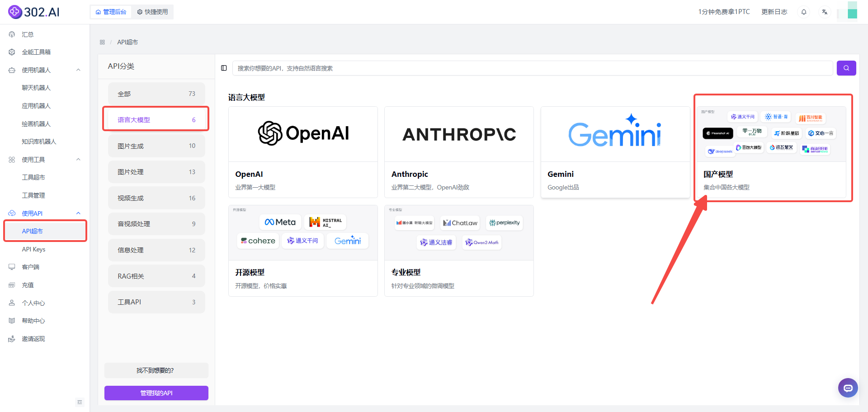Viewport: 868px width, 412px height.
Task: Open the 开源模型 card
Action: click(x=303, y=251)
